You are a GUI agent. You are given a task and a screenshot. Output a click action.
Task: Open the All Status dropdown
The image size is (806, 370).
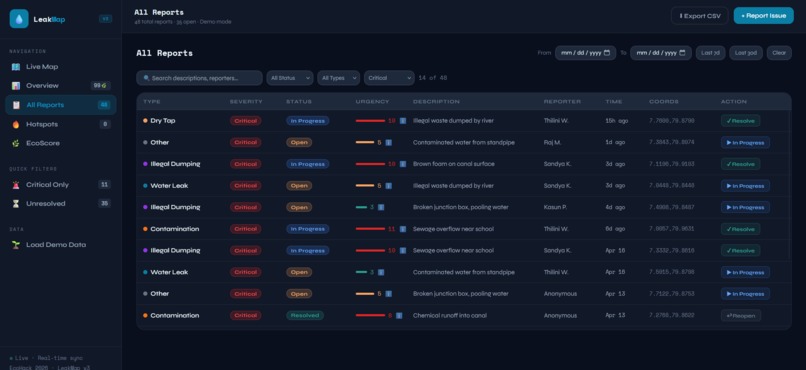tap(289, 78)
